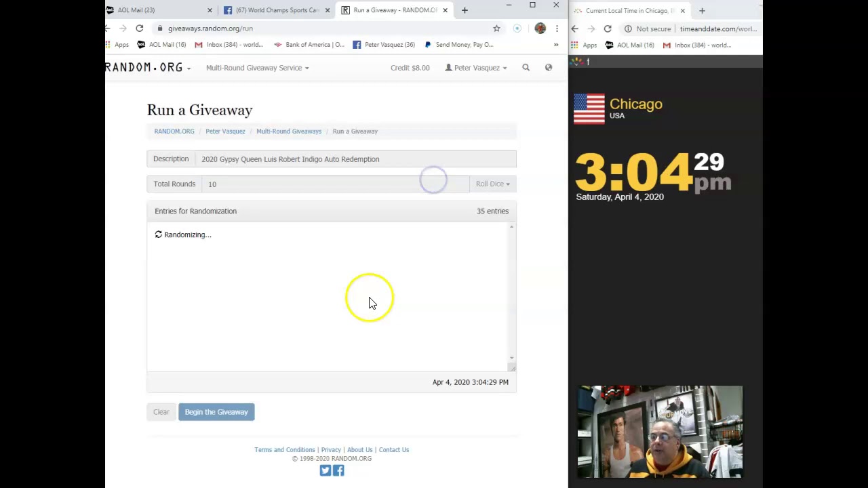Screen dimensions: 868x488
Task: Click the USA flag next to Chicago
Action: coord(589,109)
